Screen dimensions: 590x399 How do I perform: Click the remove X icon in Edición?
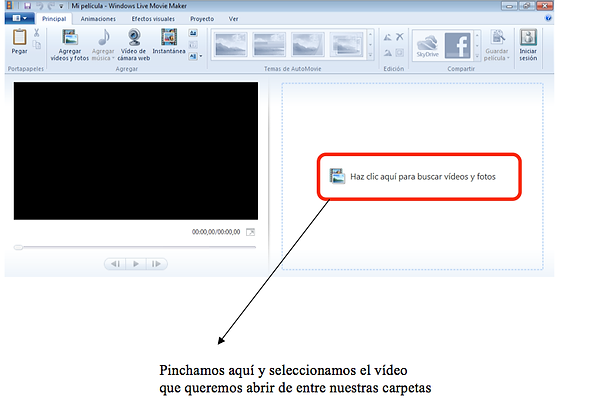400,37
